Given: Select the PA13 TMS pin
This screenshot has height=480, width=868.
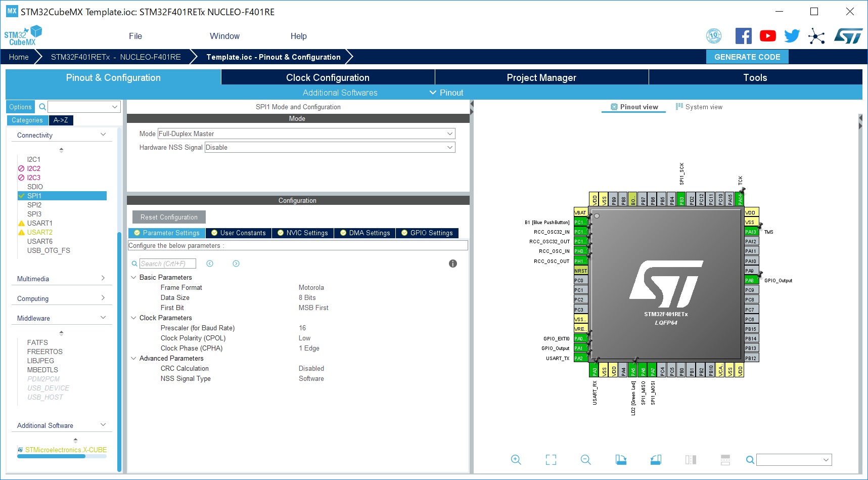Looking at the screenshot, I should pos(751,232).
